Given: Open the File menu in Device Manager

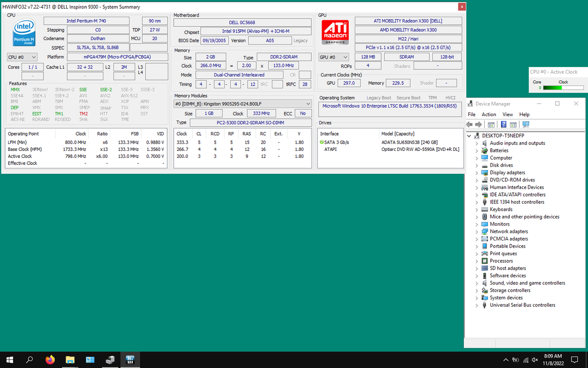Looking at the screenshot, I should 471,115.
